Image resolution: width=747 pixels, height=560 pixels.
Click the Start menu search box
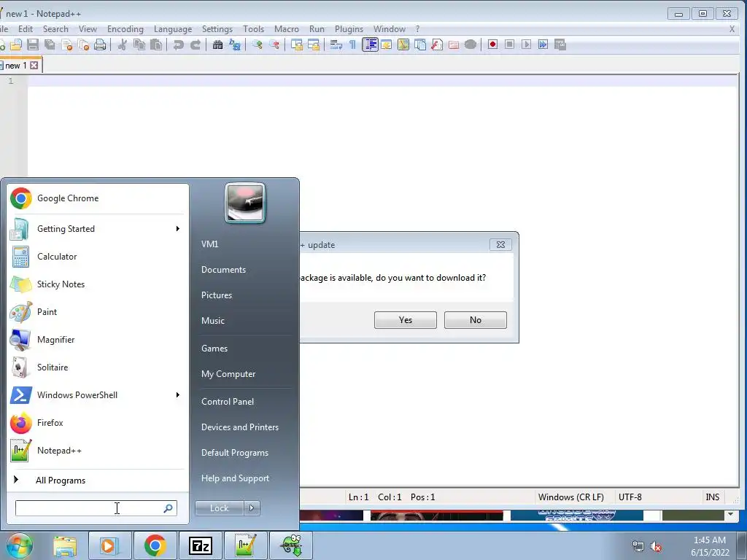point(96,508)
